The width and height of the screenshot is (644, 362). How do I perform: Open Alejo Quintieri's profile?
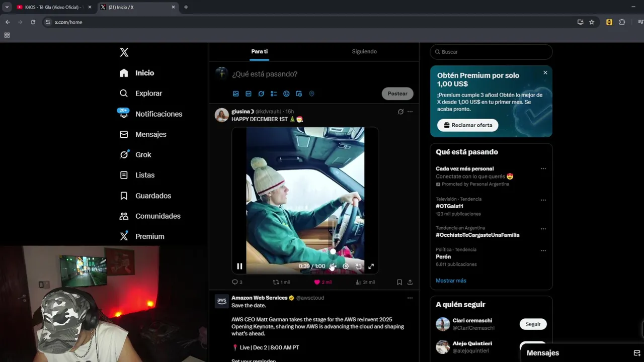coord(472,343)
